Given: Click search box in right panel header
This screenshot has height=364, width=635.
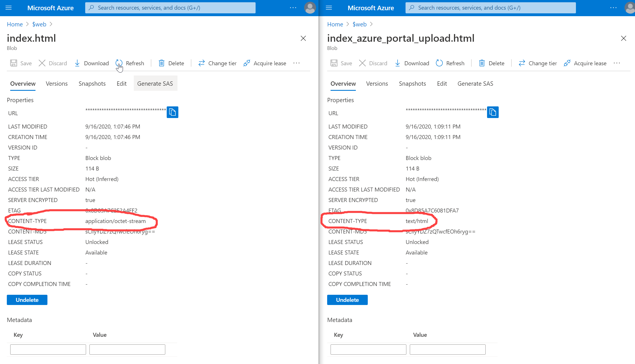Looking at the screenshot, I should point(490,8).
